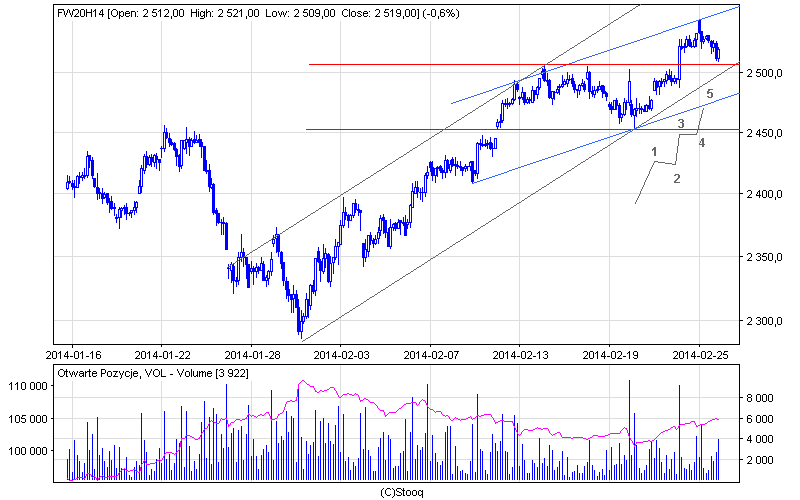This screenshot has height=500, width=800.
Task: Click the 2014-02-03 date label
Action: 341,355
